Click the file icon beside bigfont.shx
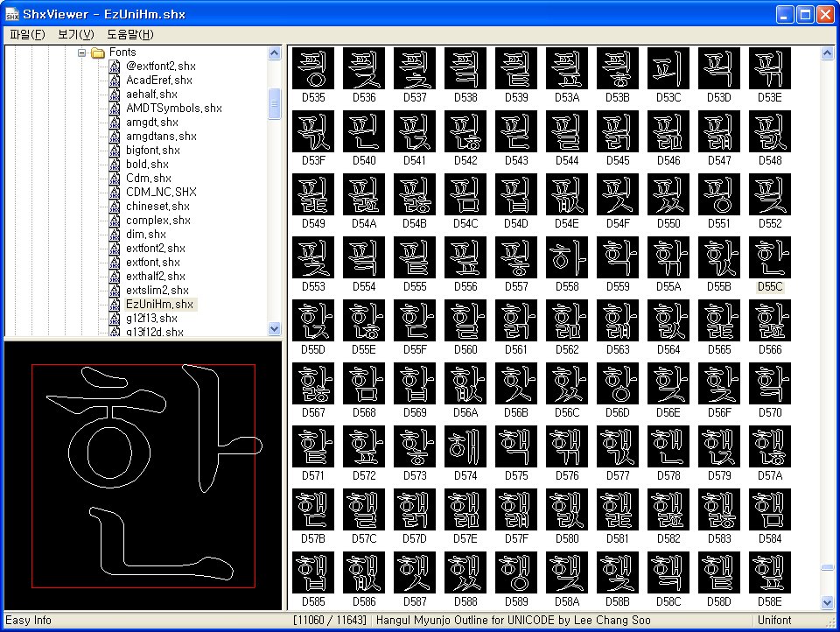The height and width of the screenshot is (632, 840). pyautogui.click(x=115, y=151)
